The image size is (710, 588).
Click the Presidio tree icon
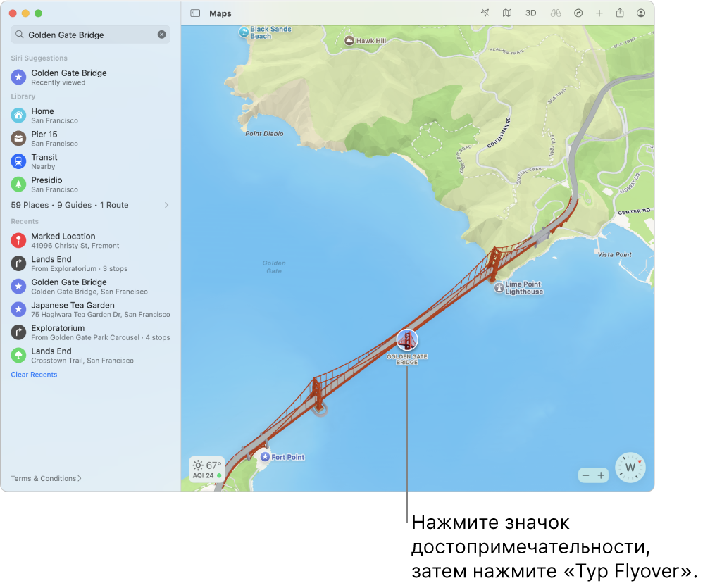(x=18, y=184)
